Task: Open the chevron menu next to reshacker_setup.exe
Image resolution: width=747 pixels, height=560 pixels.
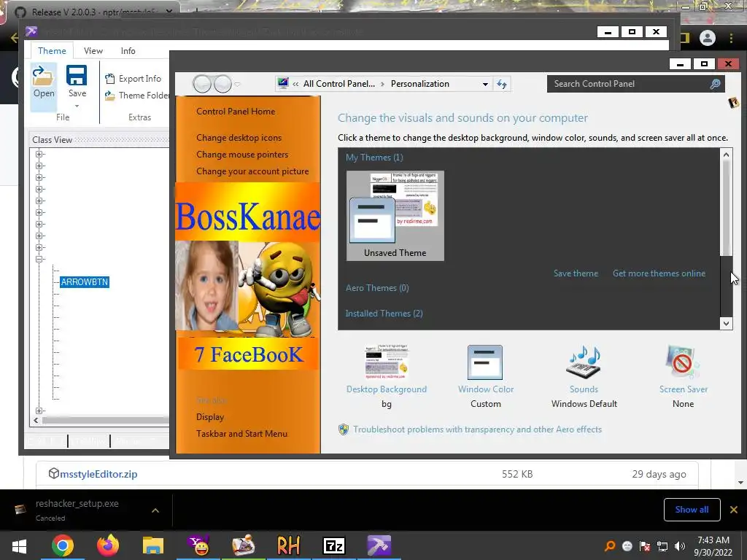Action: [155, 510]
